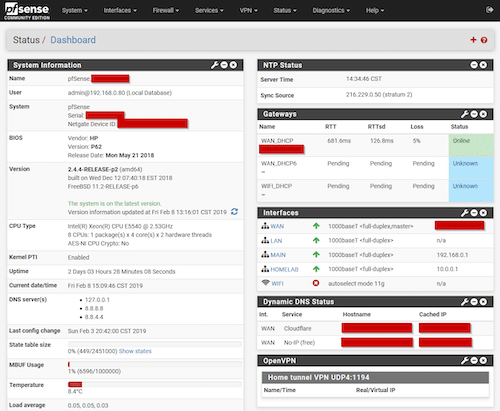
Task: Click the red down status icon for WIFI
Action: pyautogui.click(x=316, y=283)
